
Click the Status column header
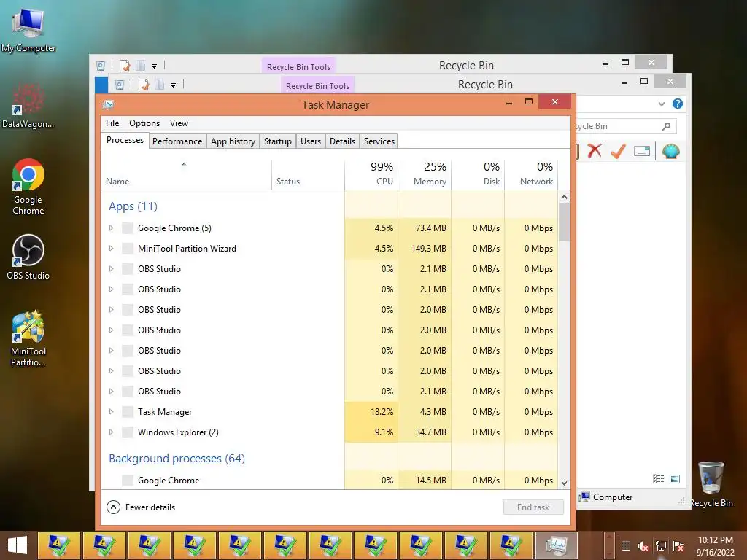[309, 175]
